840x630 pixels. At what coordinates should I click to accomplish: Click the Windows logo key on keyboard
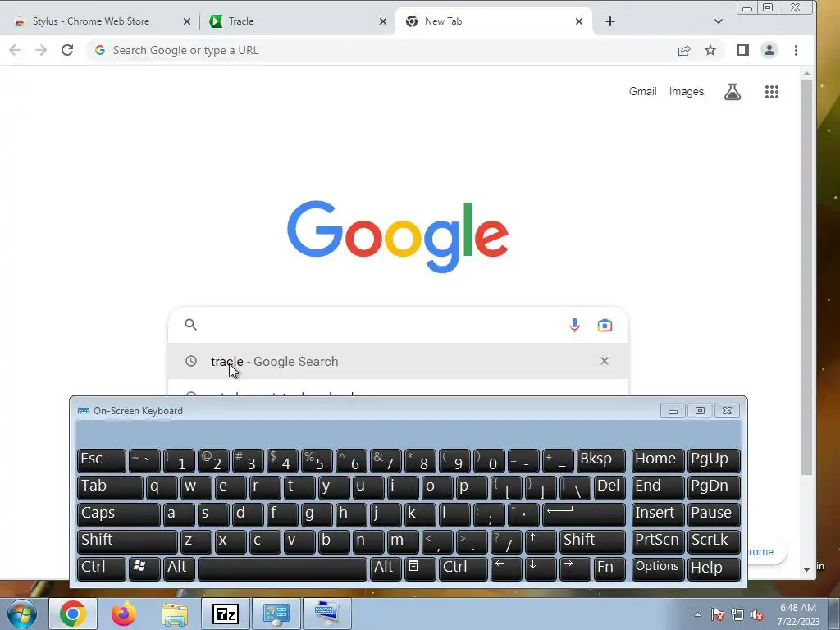tap(144, 568)
